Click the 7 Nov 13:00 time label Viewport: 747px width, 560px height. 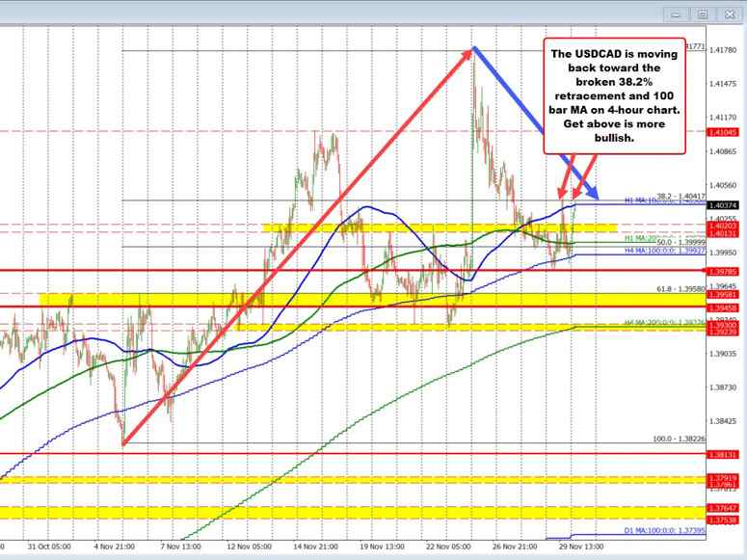[180, 547]
